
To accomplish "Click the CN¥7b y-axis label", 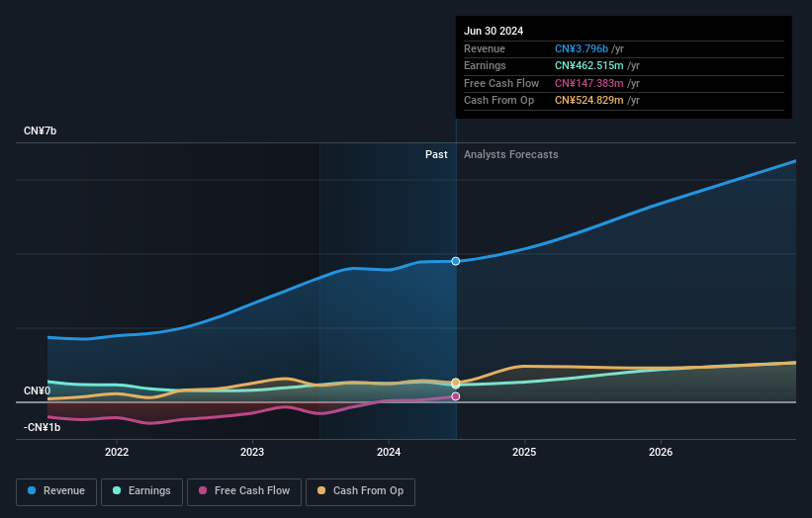I will pos(40,130).
